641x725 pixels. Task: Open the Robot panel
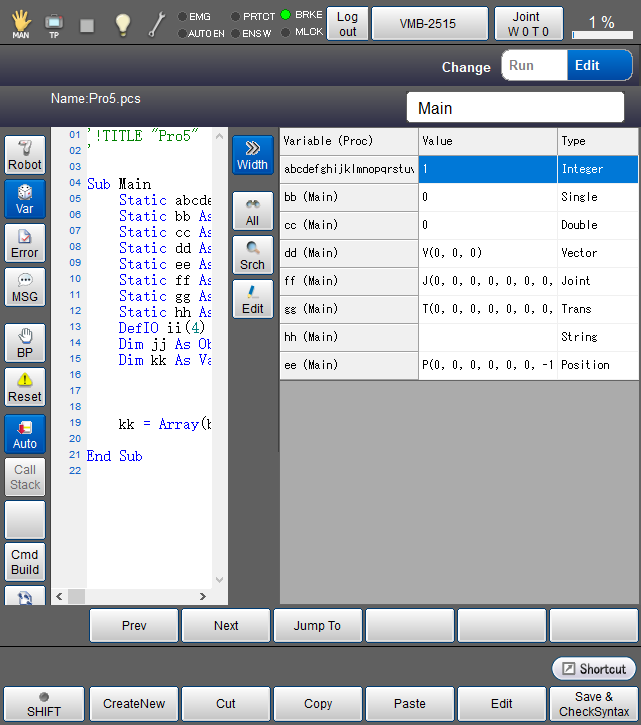(25, 156)
